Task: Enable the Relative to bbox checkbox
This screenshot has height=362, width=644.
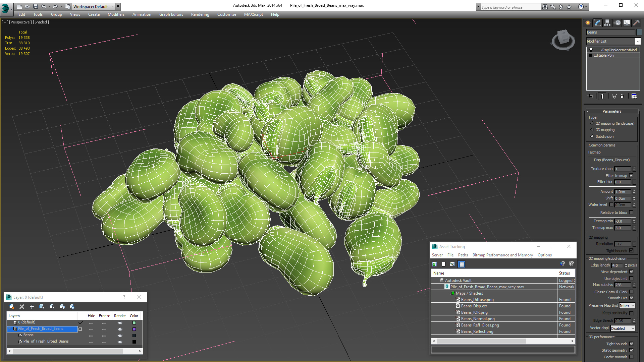Action: coord(631,213)
